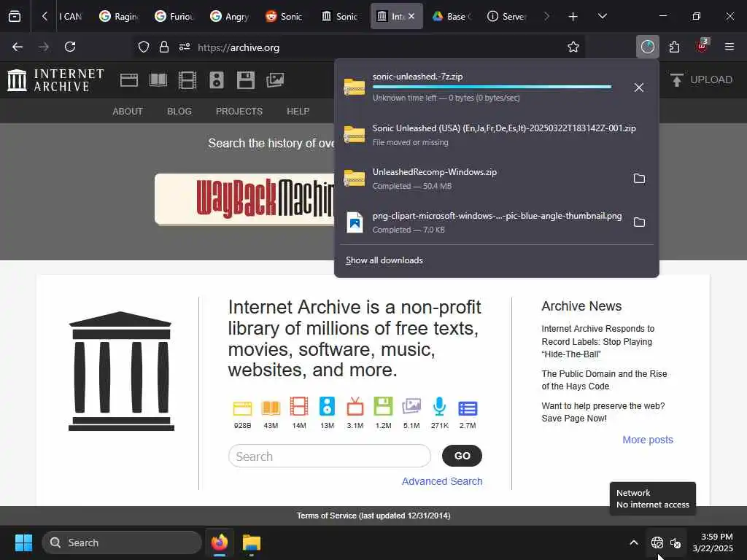Open the TV icon labeled 3.1M

pos(355,407)
